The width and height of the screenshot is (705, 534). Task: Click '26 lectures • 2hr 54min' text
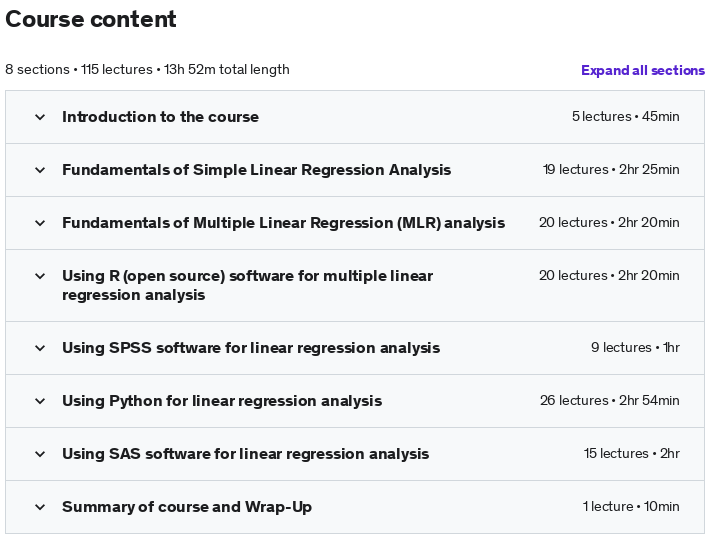[610, 400]
